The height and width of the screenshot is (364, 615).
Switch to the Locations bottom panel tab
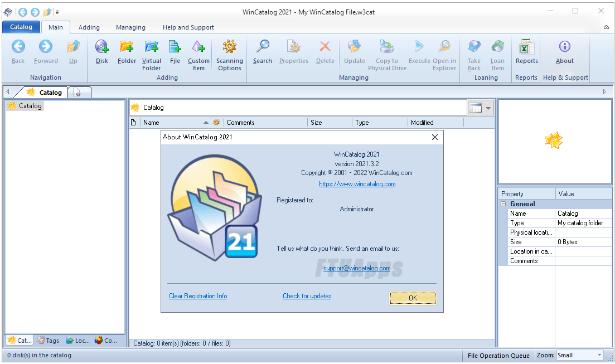(x=78, y=341)
